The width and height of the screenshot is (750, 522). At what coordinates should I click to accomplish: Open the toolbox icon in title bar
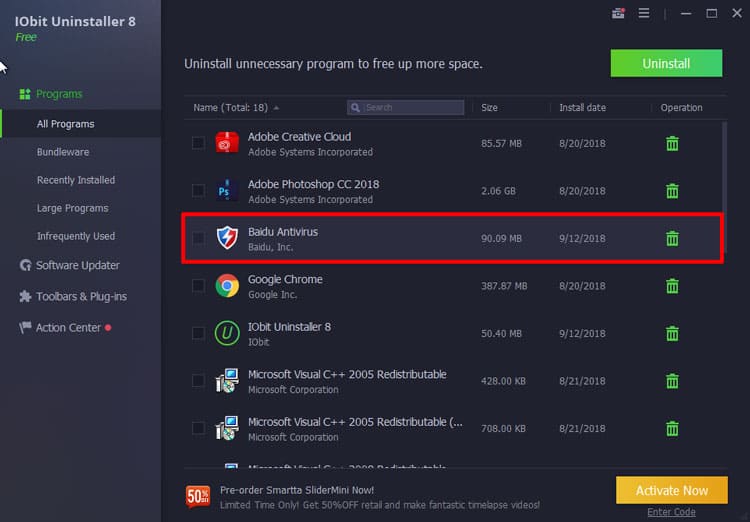(618, 13)
